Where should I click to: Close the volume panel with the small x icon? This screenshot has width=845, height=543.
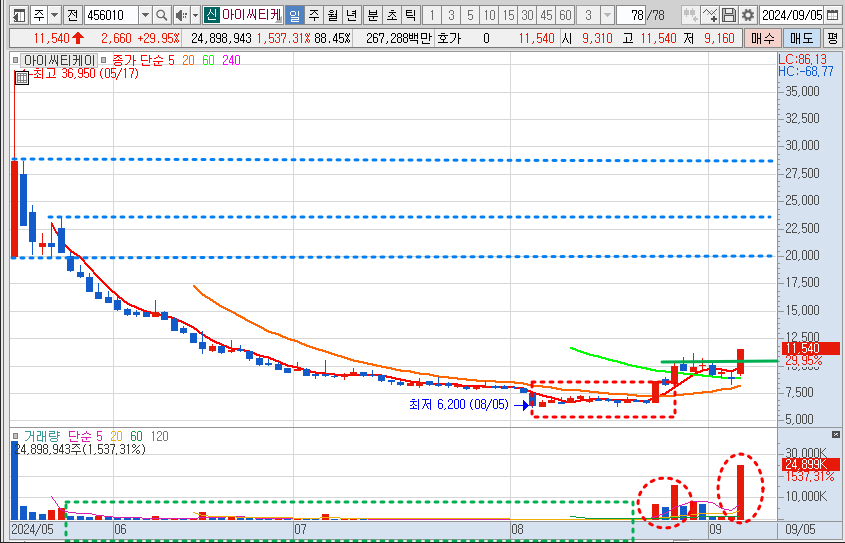pos(836,434)
